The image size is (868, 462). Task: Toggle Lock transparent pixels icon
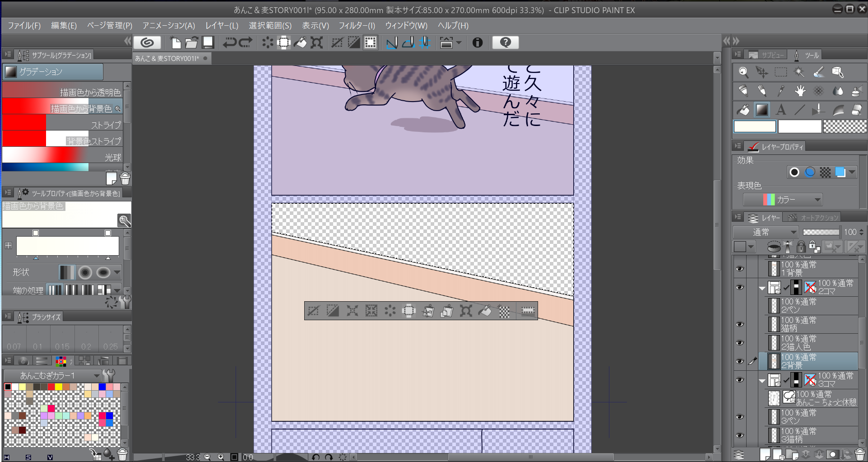814,247
